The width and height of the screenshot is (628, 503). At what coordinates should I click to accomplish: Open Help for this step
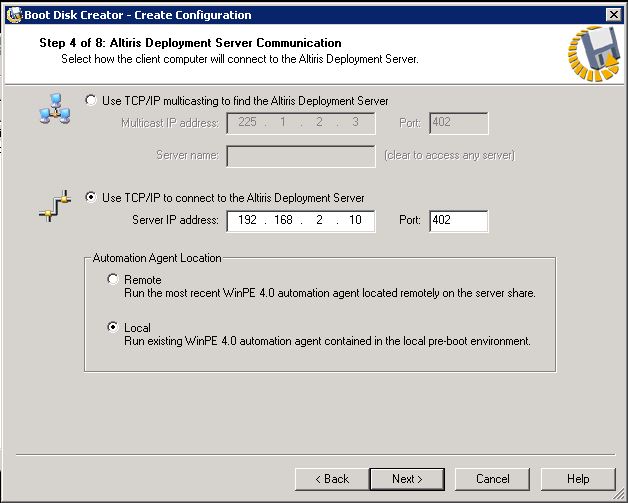point(578,479)
